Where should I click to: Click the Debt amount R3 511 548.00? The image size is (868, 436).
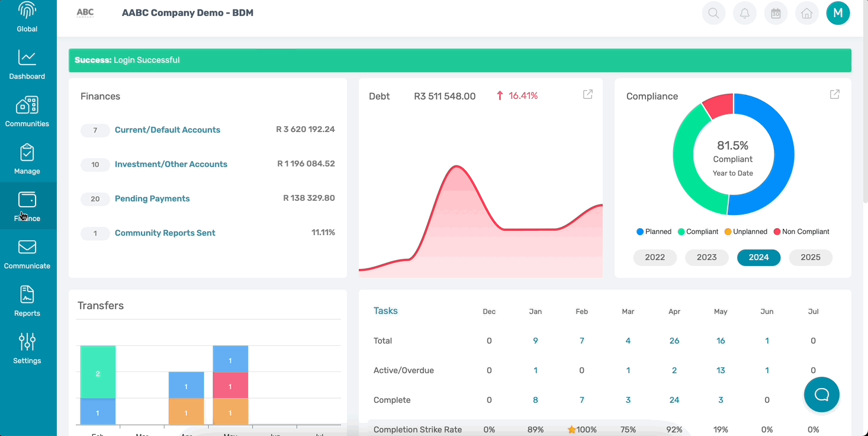(445, 96)
